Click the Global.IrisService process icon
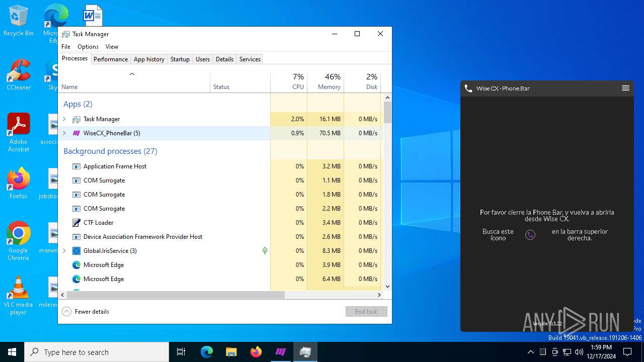Image resolution: width=644 pixels, height=362 pixels. 76,251
